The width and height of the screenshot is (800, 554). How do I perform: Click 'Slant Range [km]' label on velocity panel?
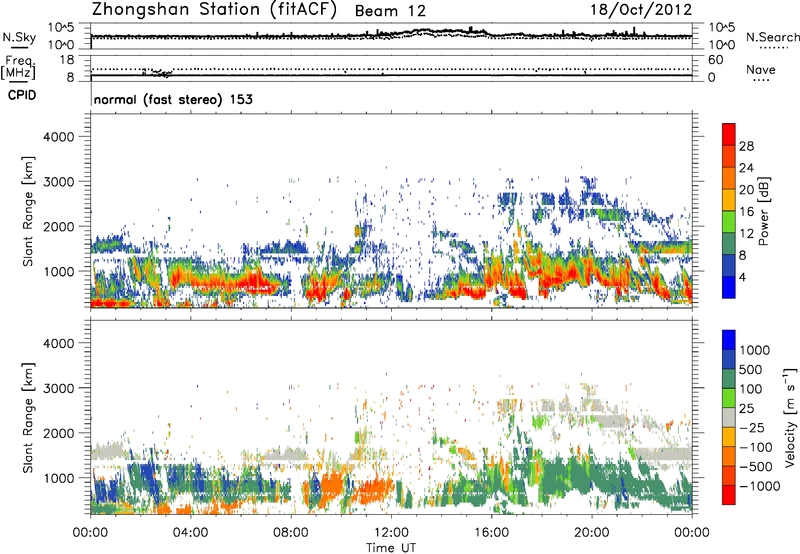(x=28, y=417)
